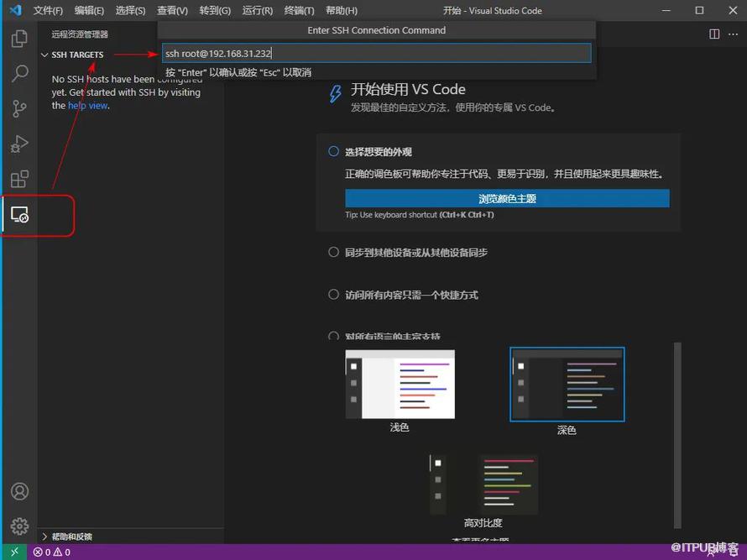The width and height of the screenshot is (747, 560).
Task: Collapse the SSH TARGETS section
Action: coord(45,55)
